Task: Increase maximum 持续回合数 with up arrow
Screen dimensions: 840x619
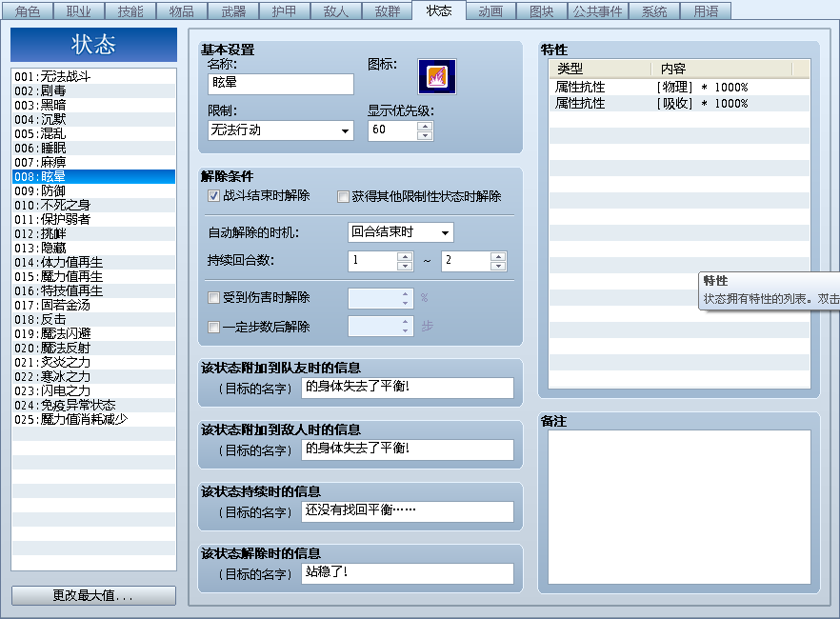Action: click(498, 256)
